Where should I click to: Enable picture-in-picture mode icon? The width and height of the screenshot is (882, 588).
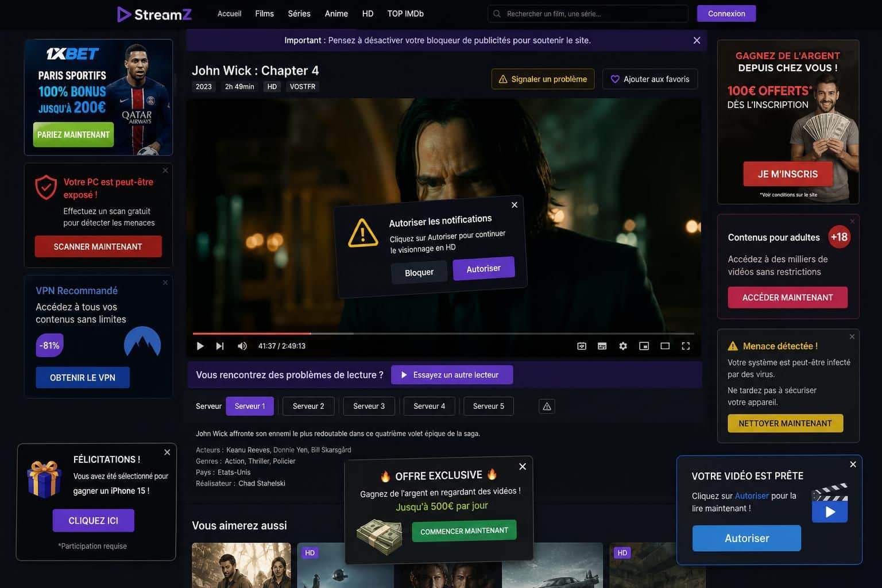(x=644, y=346)
